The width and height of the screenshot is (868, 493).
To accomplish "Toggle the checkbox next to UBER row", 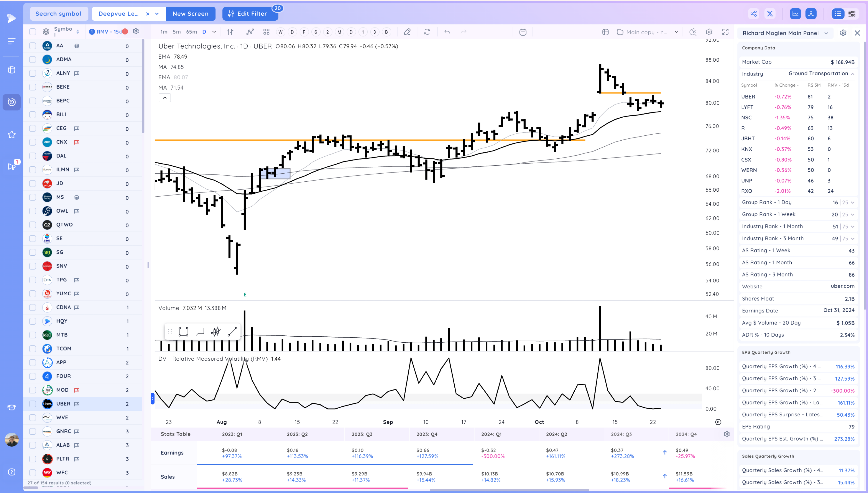I will (x=32, y=404).
